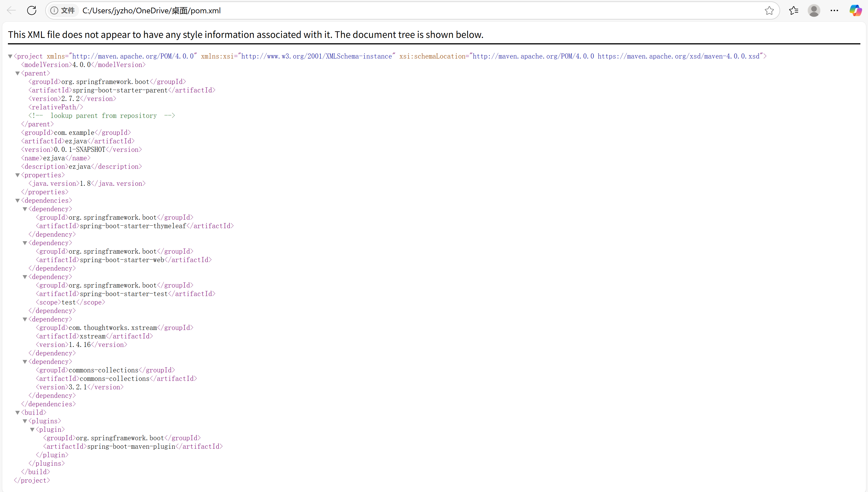Click the pom.xml path in address bar

point(151,10)
